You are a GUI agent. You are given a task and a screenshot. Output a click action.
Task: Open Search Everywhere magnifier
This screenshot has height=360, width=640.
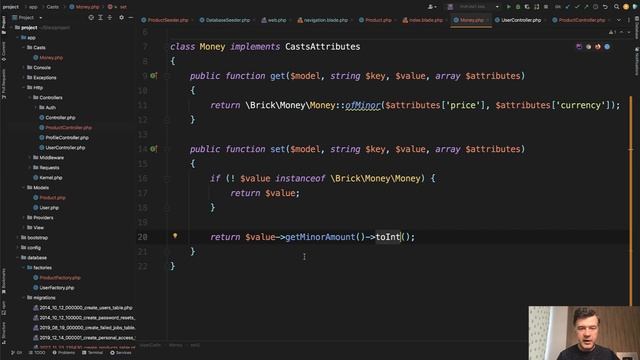[616, 7]
